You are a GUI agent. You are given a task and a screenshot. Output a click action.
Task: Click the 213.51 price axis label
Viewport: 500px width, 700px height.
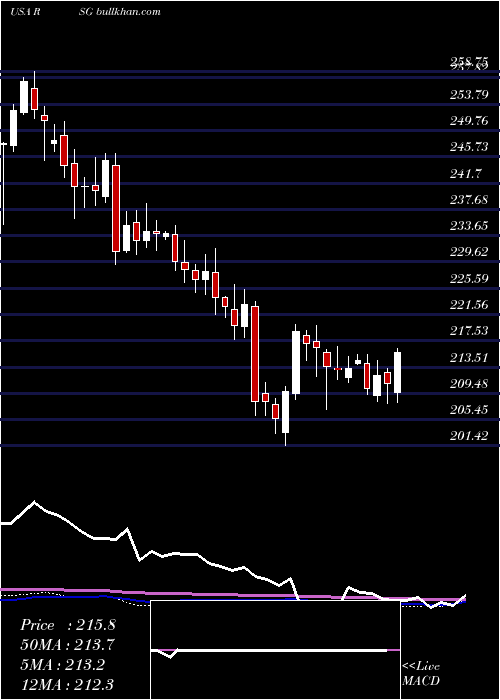click(469, 358)
